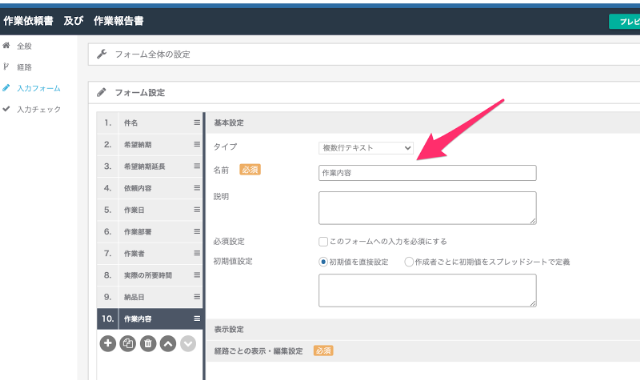Select スプレッドシートで定義 radio option

[x=409, y=262]
